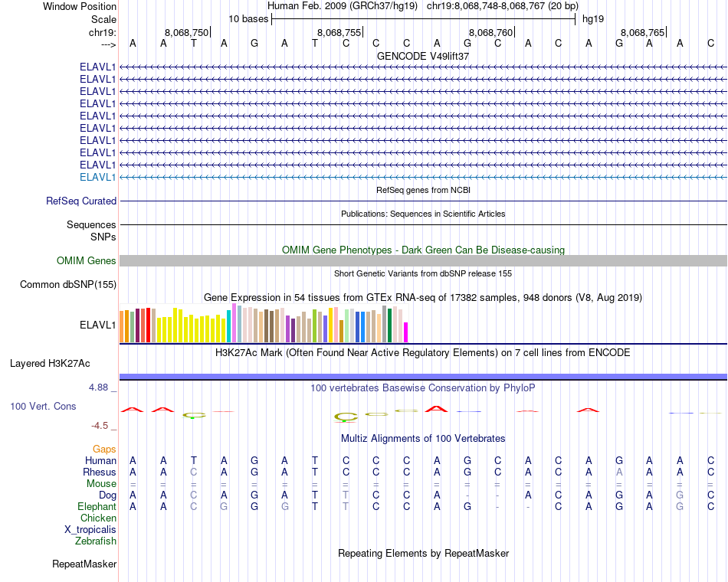Click the 8,068,755 position marker on ruler
The width and height of the screenshot is (728, 582).
point(339,32)
